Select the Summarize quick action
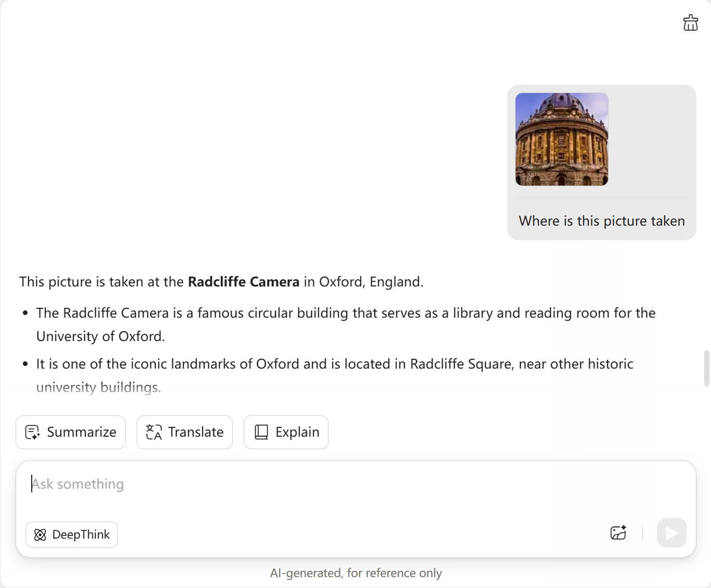Screen dimensions: 711x588 click(x=70, y=432)
